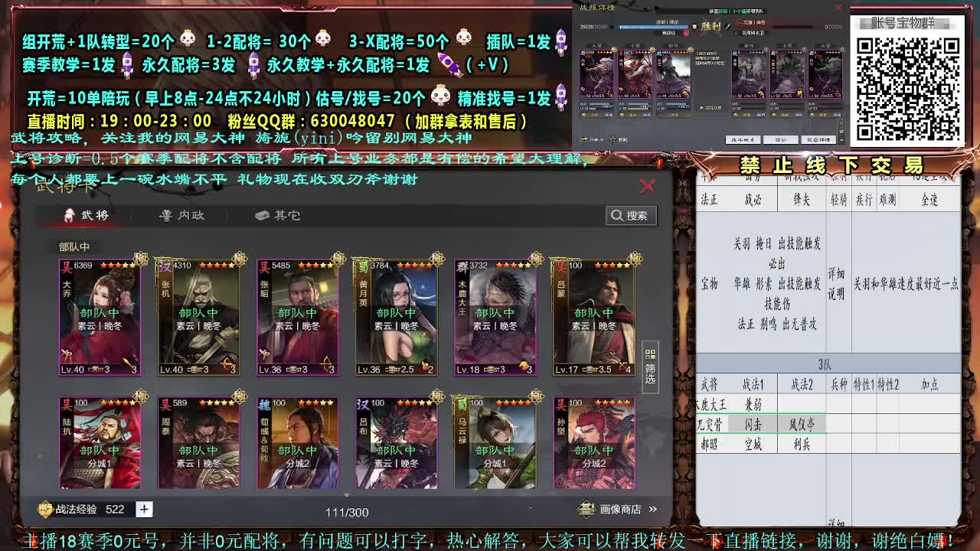Switch to the 其它 tab
Image resolution: width=980 pixels, height=551 pixels.
coord(278,215)
